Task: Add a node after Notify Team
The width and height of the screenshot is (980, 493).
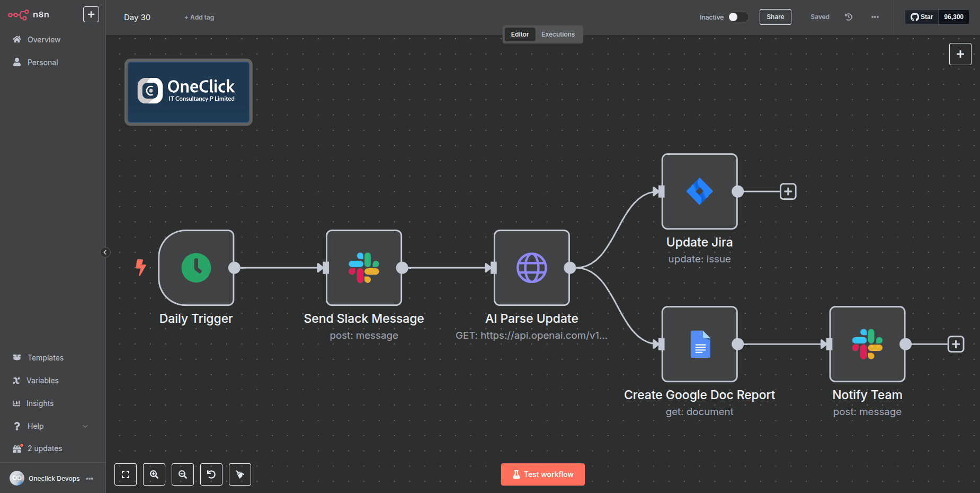Action: point(956,344)
